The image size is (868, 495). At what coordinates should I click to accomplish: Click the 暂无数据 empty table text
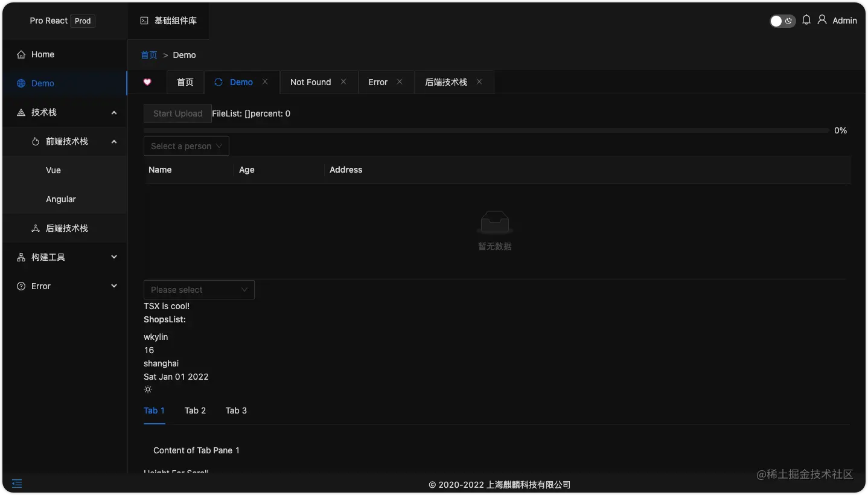[x=495, y=246]
